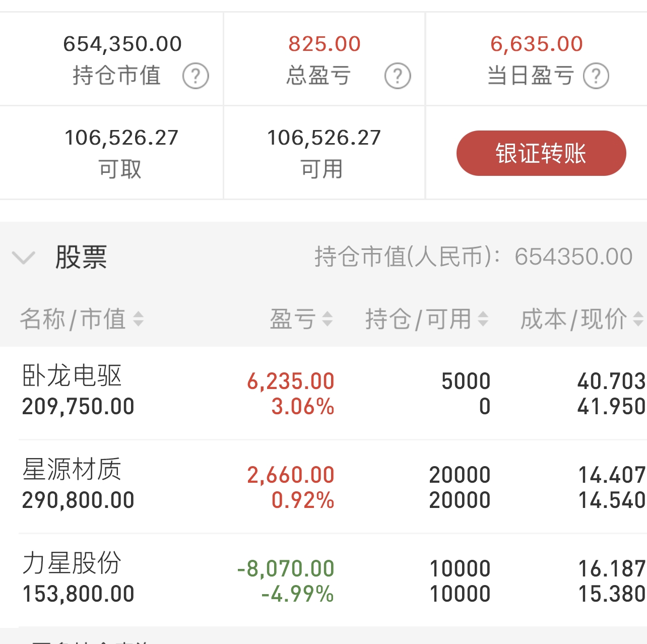Click the 银证转账 button
Image resolution: width=647 pixels, height=644 pixels.
(541, 153)
